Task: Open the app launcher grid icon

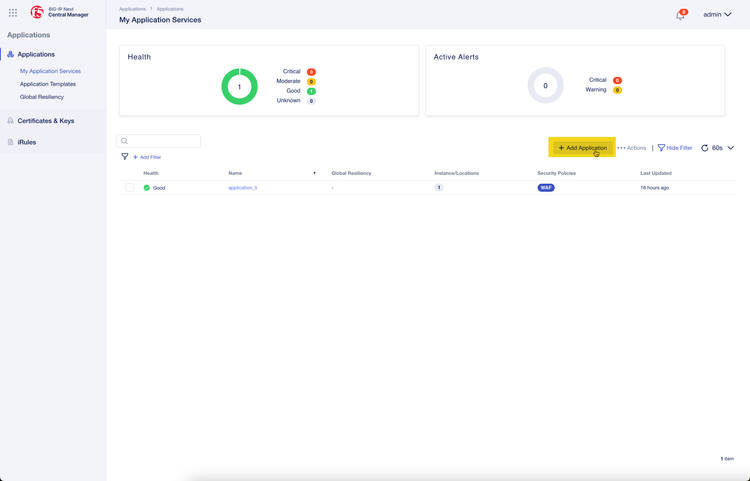Action: tap(13, 13)
